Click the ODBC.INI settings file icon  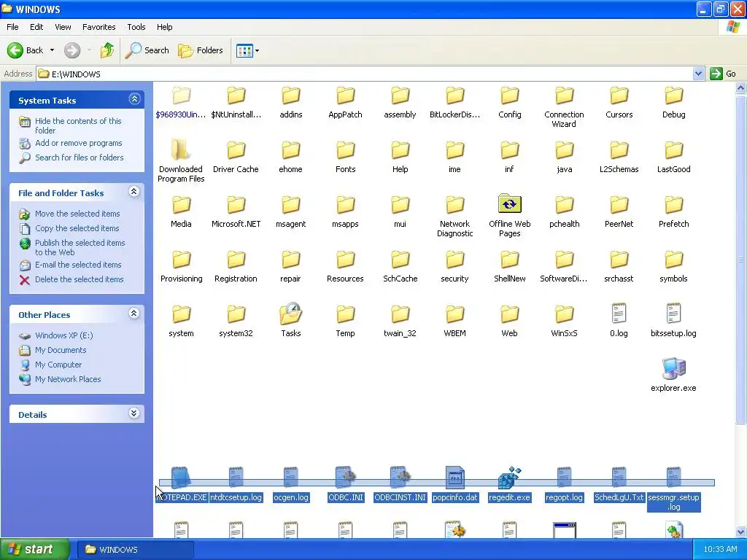(x=345, y=478)
